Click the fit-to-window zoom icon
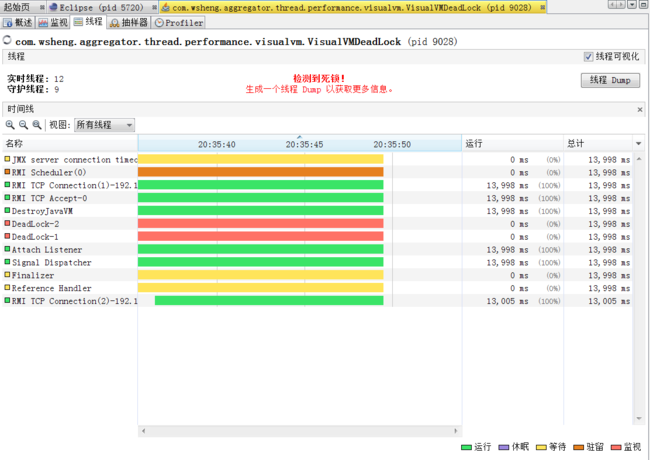 coord(37,125)
